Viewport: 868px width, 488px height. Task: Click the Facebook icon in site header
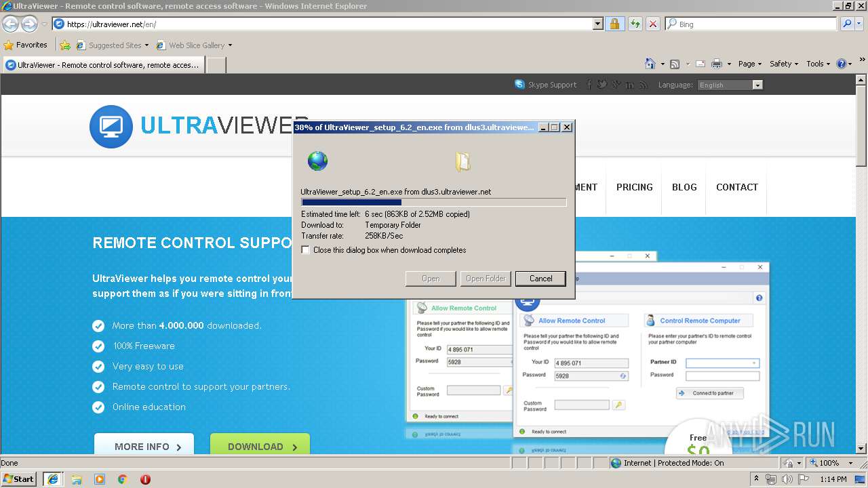click(589, 85)
